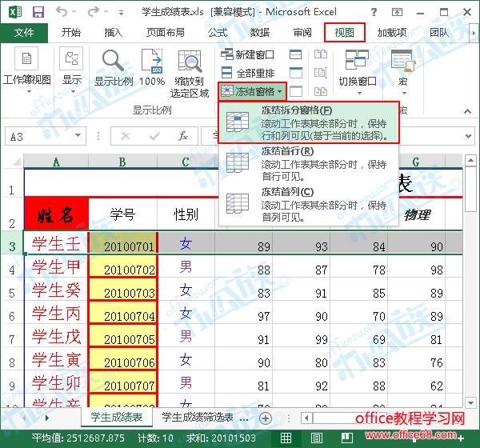Click the Select All corner triangle

pos(17,161)
